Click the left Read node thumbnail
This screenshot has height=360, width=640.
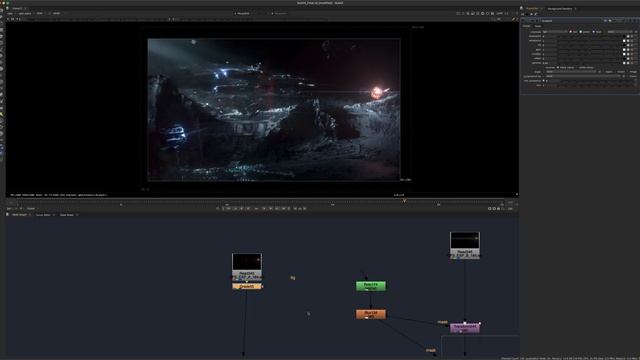247,262
